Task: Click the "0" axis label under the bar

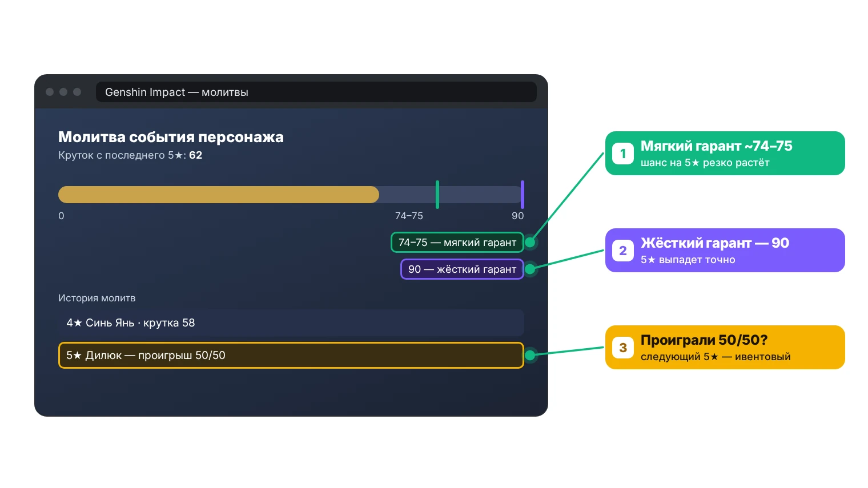Action: click(x=61, y=216)
